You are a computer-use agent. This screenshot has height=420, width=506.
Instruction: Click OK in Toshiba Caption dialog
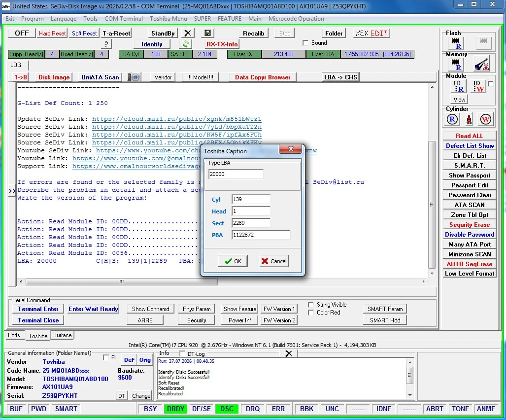click(x=233, y=261)
